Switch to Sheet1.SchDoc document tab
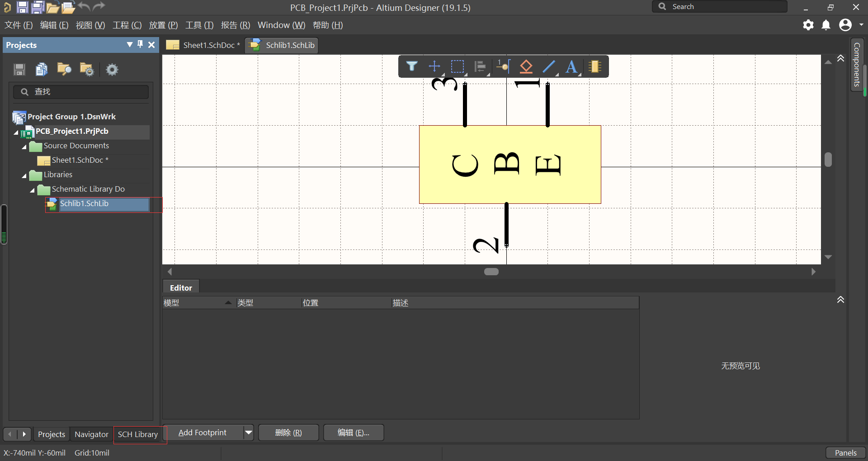The width and height of the screenshot is (868, 461). pyautogui.click(x=203, y=45)
